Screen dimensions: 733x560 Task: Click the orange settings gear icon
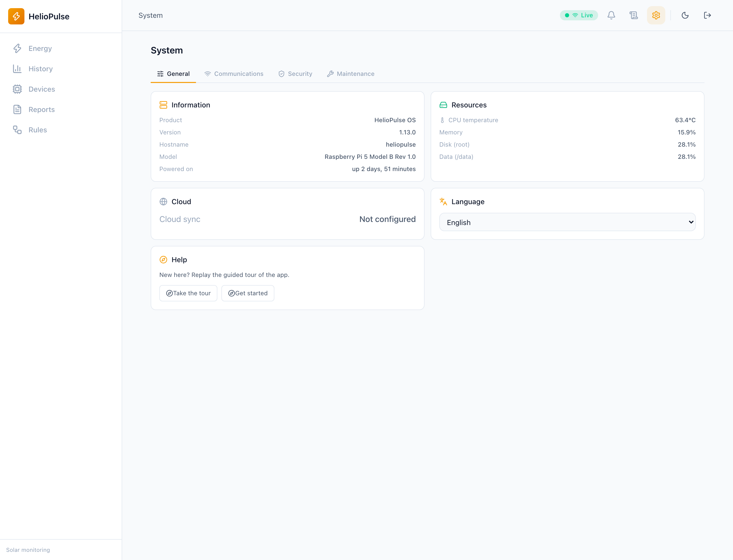click(656, 15)
